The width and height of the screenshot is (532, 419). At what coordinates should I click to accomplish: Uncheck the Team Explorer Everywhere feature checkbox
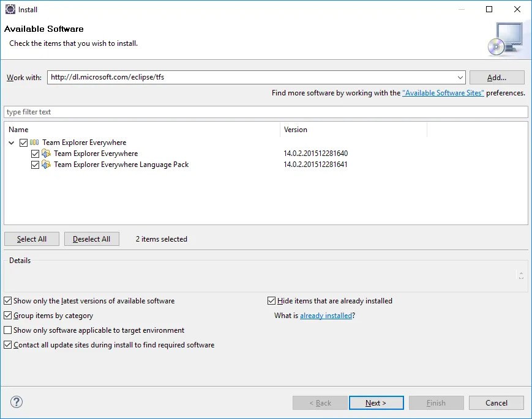(x=35, y=154)
